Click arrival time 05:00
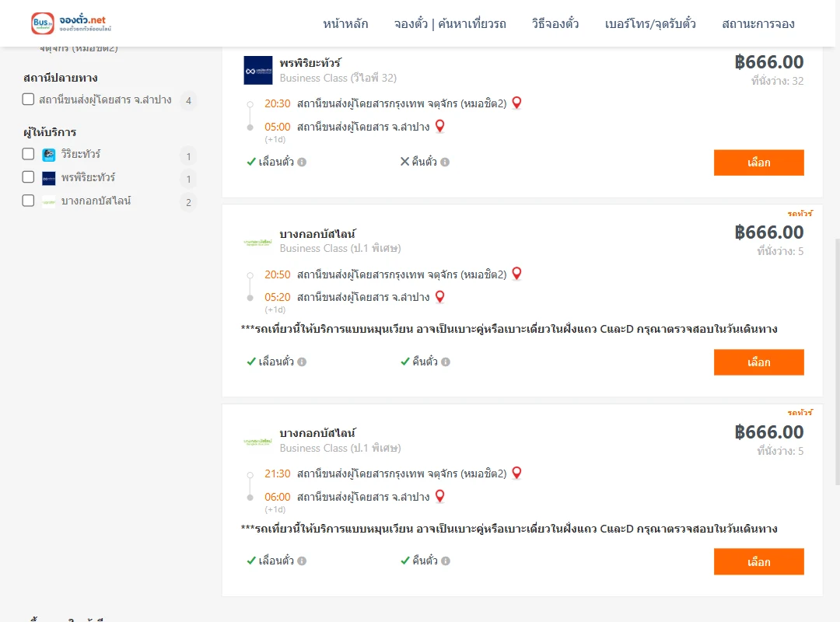Image resolution: width=840 pixels, height=622 pixels. (278, 127)
